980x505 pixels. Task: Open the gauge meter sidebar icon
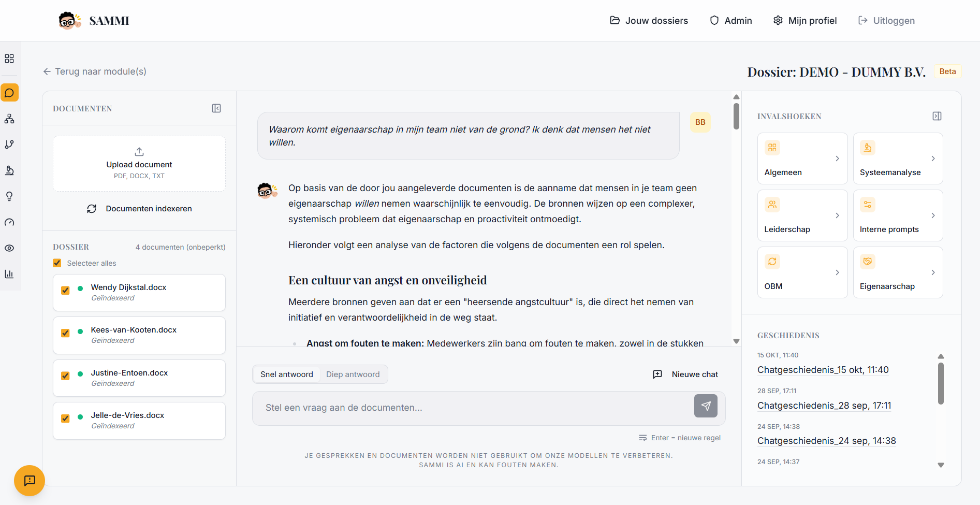(9, 222)
